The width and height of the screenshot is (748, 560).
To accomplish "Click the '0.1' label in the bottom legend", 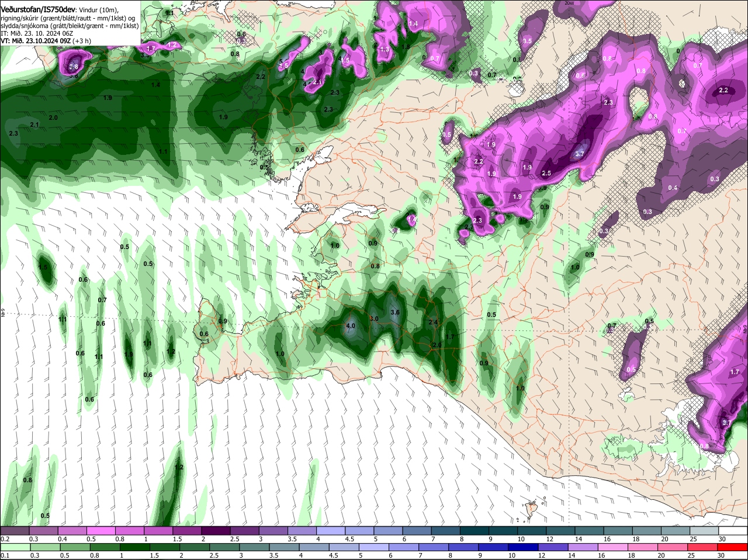I will 5,555.
